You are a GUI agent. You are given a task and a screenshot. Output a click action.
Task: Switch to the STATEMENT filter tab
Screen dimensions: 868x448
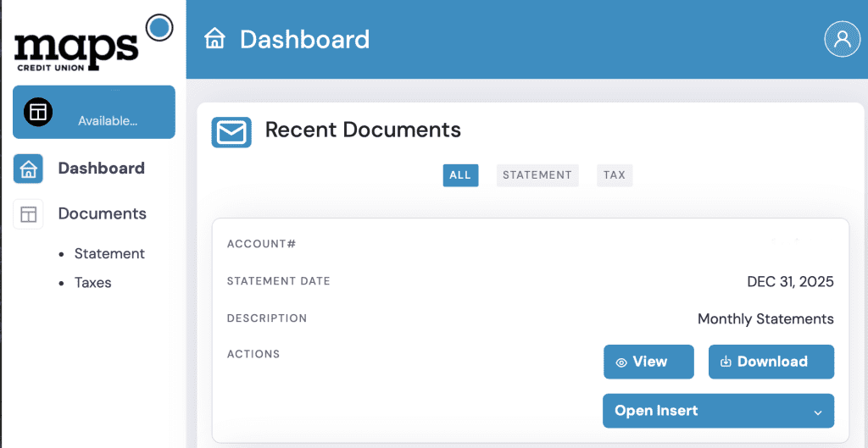[537, 175]
